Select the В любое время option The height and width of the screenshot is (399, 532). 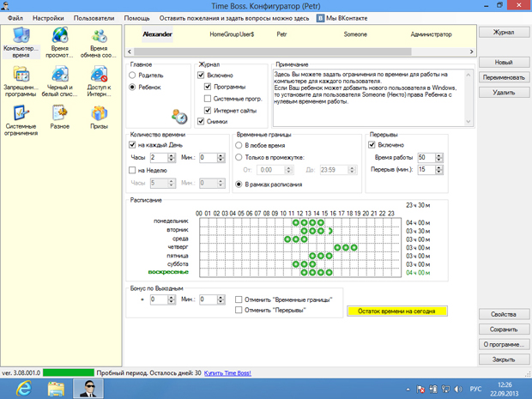click(x=238, y=146)
